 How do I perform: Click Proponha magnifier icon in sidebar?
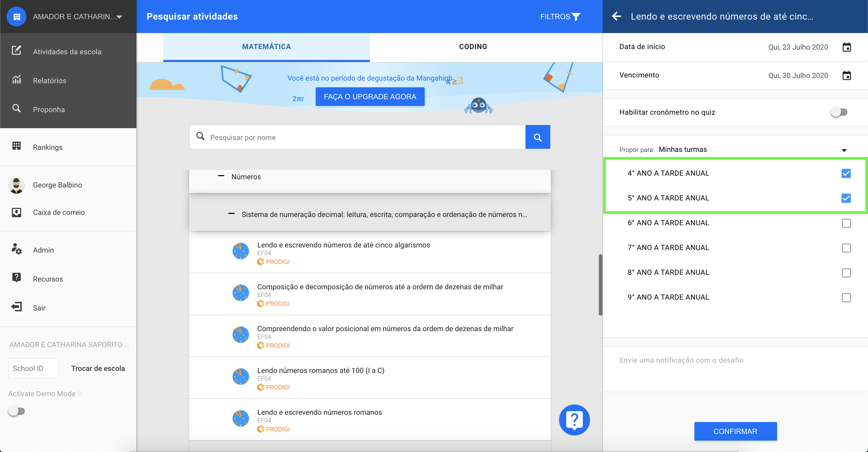coord(17,108)
